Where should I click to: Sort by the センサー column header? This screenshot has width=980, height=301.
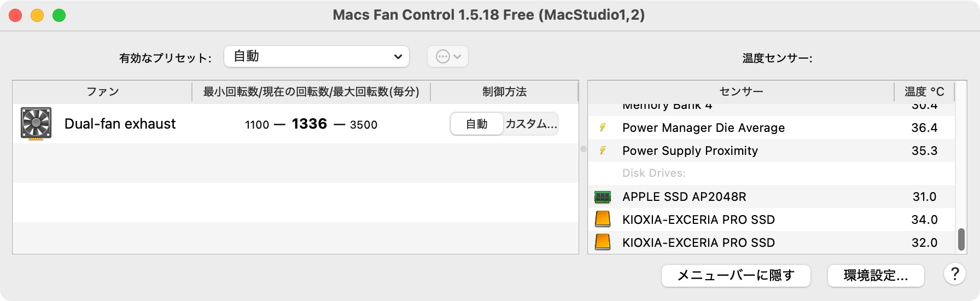(x=741, y=91)
